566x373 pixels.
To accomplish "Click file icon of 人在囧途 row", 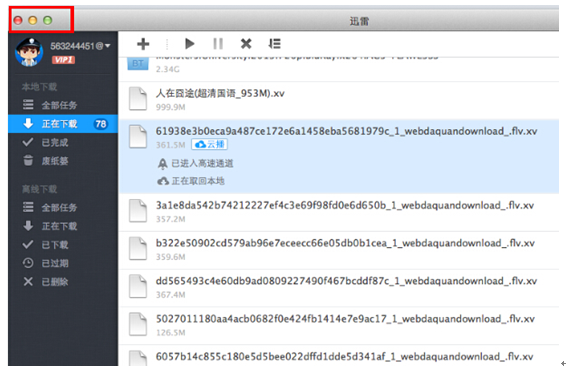I will 138,99.
